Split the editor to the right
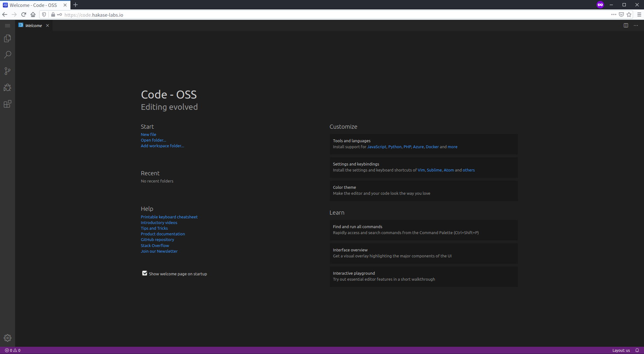 click(626, 25)
